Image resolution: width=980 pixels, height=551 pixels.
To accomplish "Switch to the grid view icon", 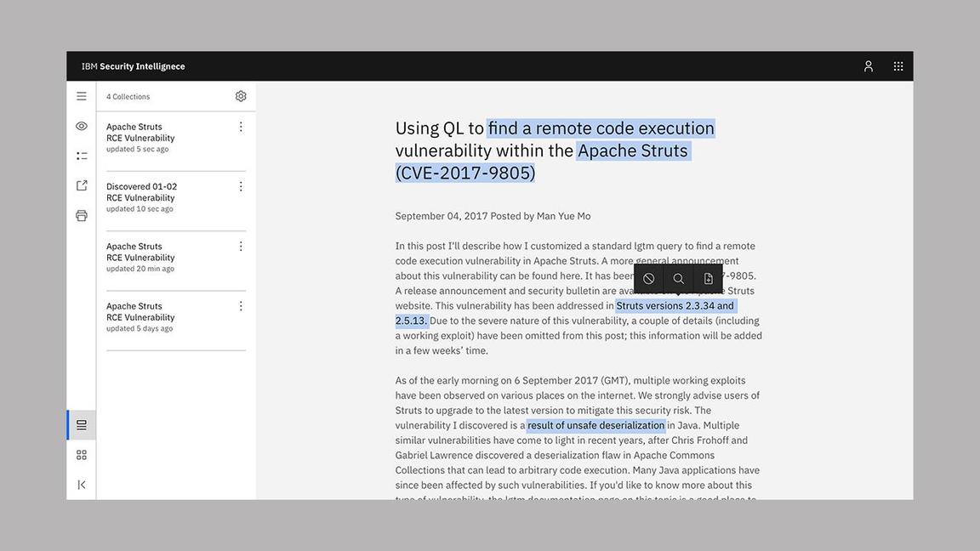I will tap(82, 455).
